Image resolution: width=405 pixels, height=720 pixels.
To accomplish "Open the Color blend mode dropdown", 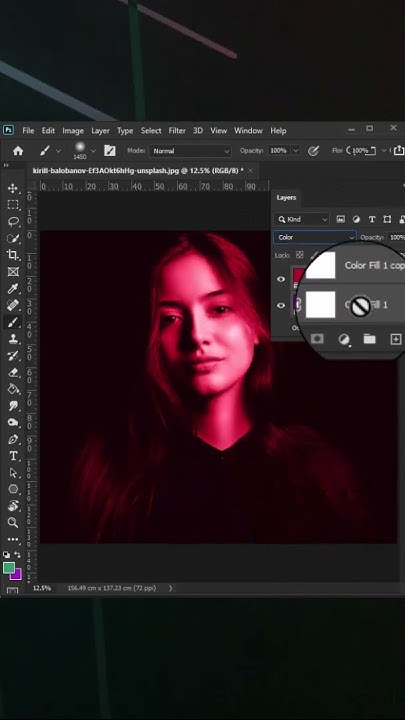I will [315, 237].
